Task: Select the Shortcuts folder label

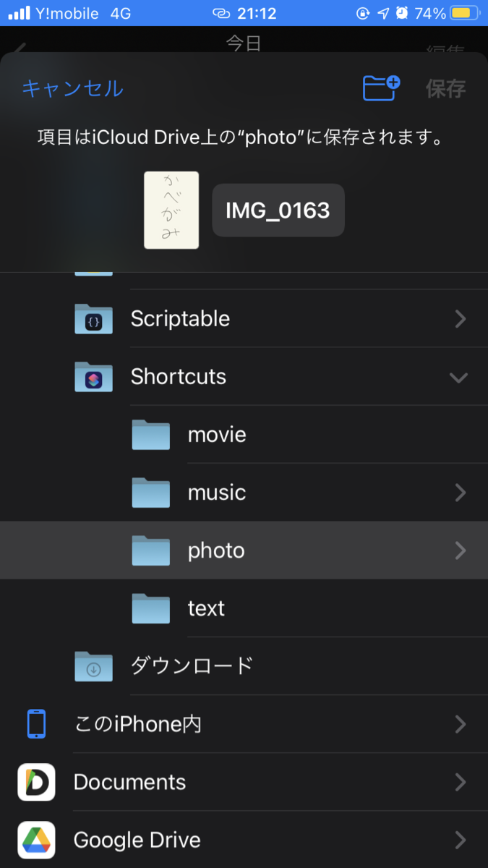Action: (x=179, y=377)
